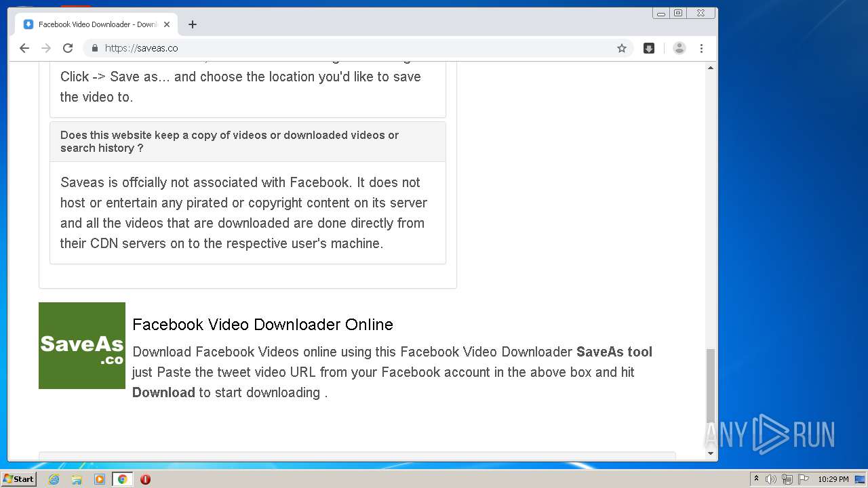Select the Facebook Video Downloader tab

[x=96, y=24]
